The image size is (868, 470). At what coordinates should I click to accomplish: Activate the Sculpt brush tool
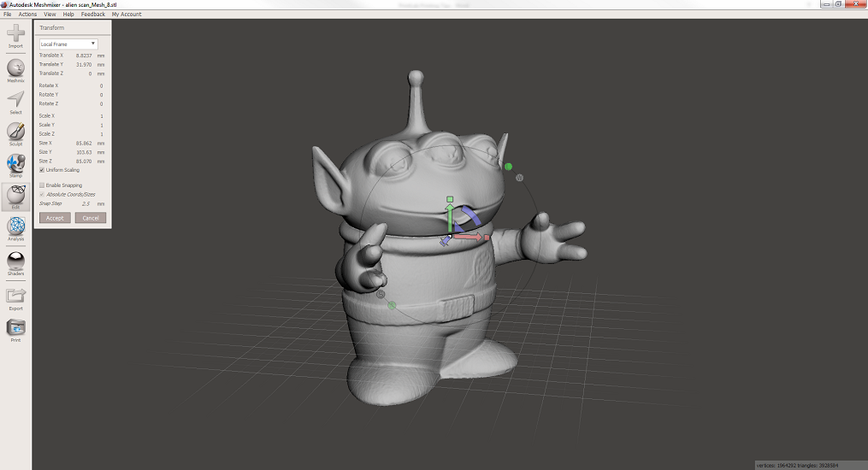click(15, 132)
